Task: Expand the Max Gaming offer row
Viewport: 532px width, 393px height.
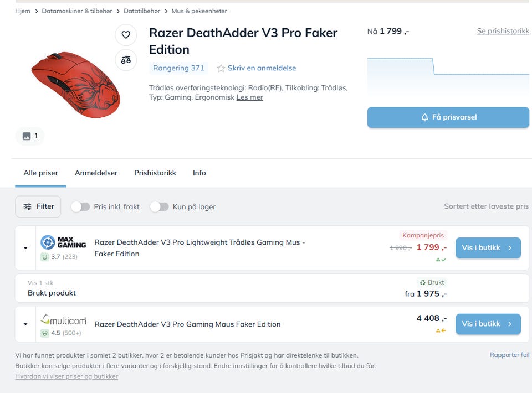Action: point(25,248)
